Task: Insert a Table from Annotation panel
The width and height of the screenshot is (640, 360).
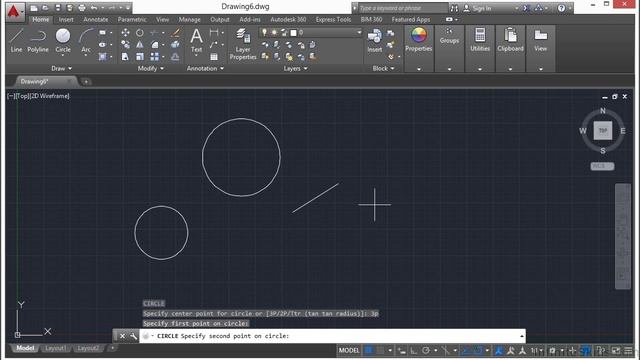Action: point(213,57)
